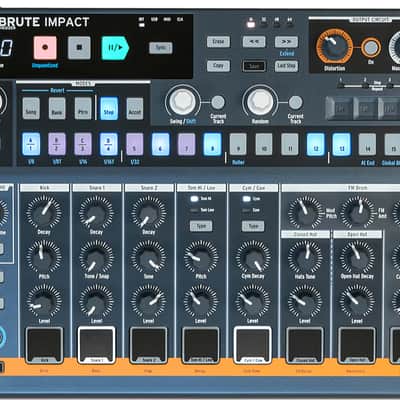Image resolution: width=400 pixels, height=400 pixels.
Task: Toggle Current Track button next to Swing
Action: (218, 103)
